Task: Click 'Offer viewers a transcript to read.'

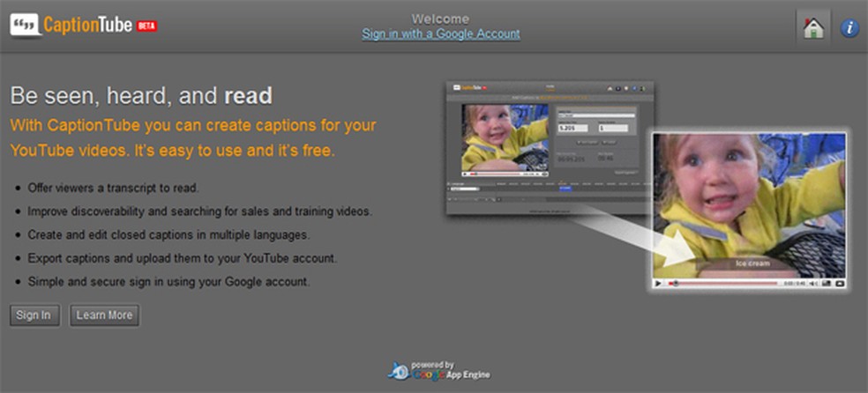Action: (113, 188)
